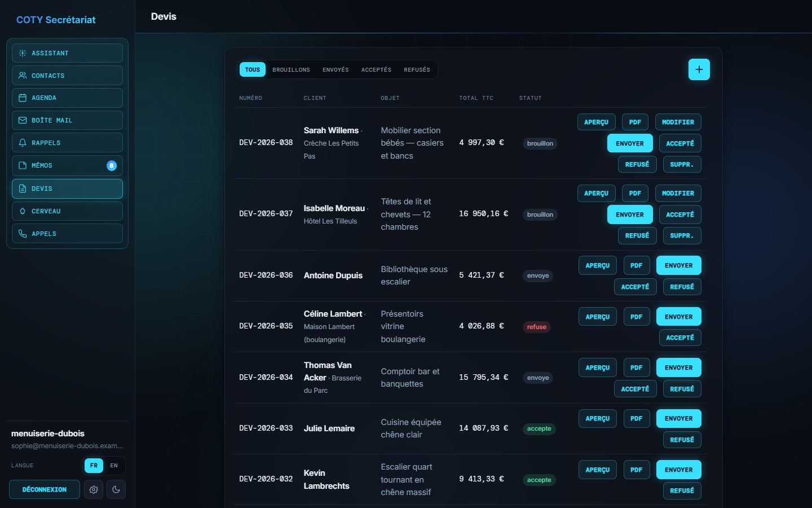
Task: Open settings with the gear icon
Action: click(94, 489)
